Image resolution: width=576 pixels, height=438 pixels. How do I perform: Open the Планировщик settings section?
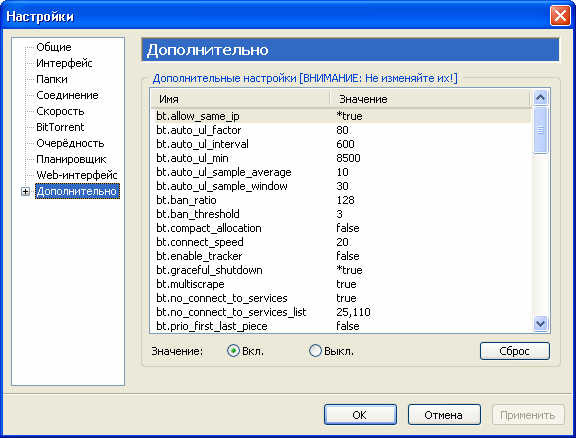pyautogui.click(x=71, y=159)
